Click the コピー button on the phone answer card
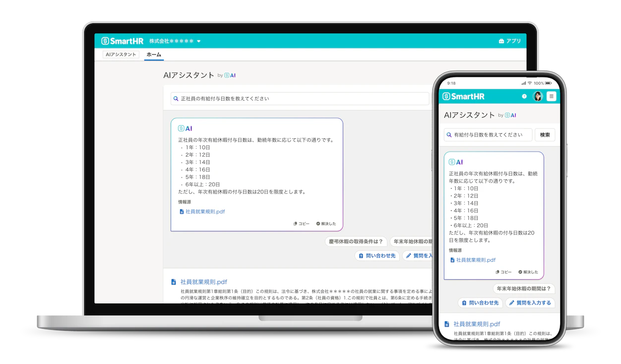Screen dimensions: 621x364 pyautogui.click(x=503, y=272)
